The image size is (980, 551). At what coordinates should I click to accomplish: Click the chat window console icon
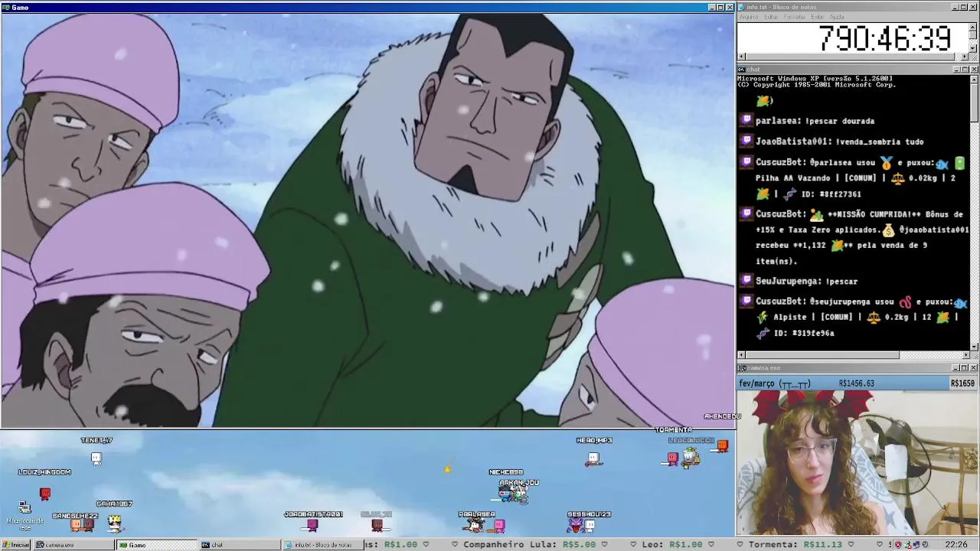coord(742,70)
